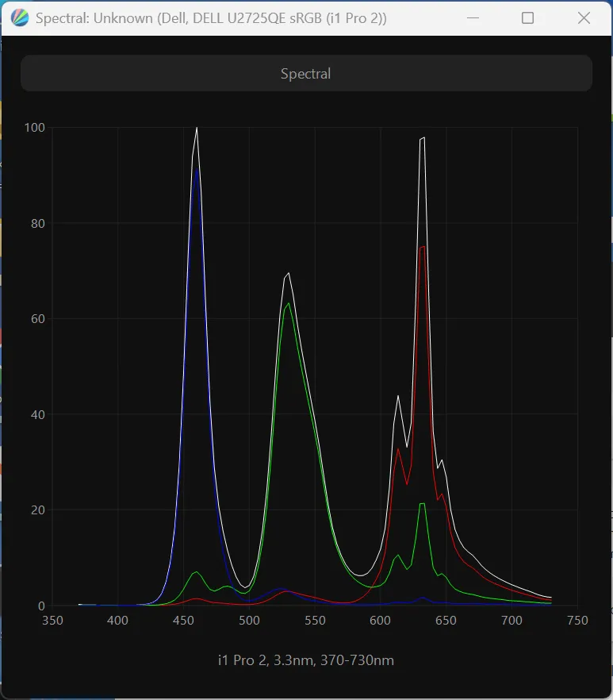This screenshot has height=700, width=613.
Task: Close the Spectral window
Action: click(x=584, y=18)
